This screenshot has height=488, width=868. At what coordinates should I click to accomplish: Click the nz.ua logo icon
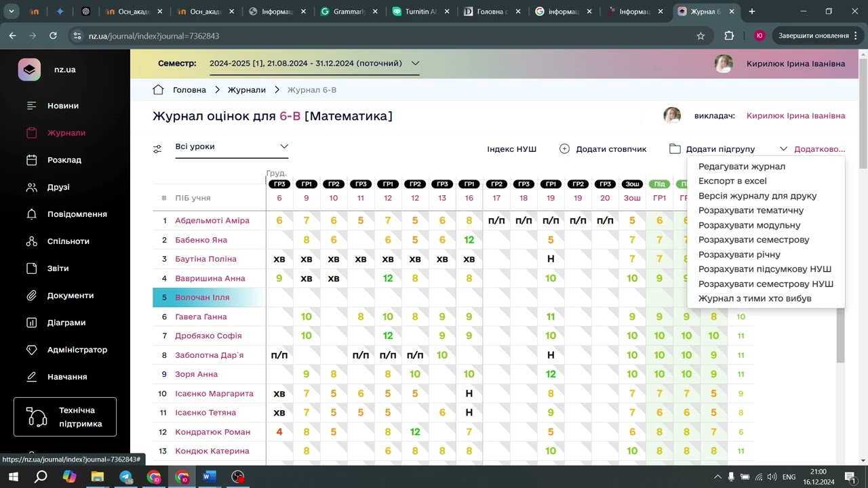tap(29, 70)
